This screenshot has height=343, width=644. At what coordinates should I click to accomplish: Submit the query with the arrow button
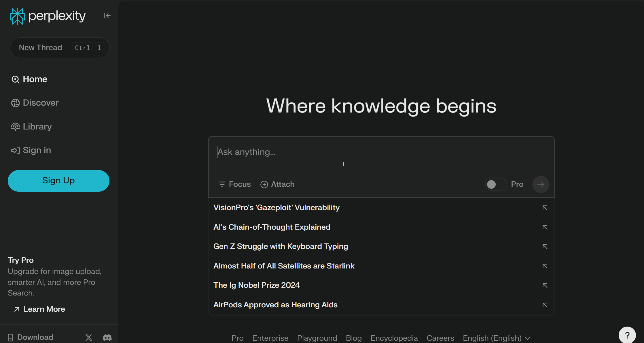coord(541,184)
